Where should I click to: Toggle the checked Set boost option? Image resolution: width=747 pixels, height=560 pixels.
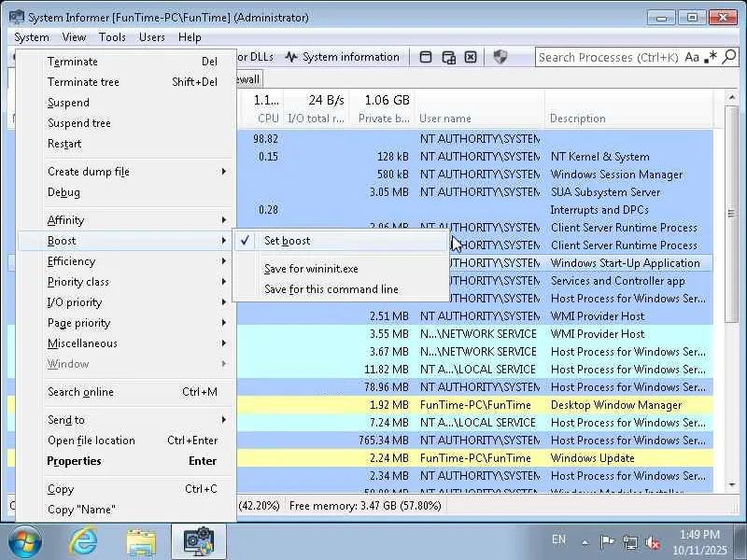click(341, 241)
